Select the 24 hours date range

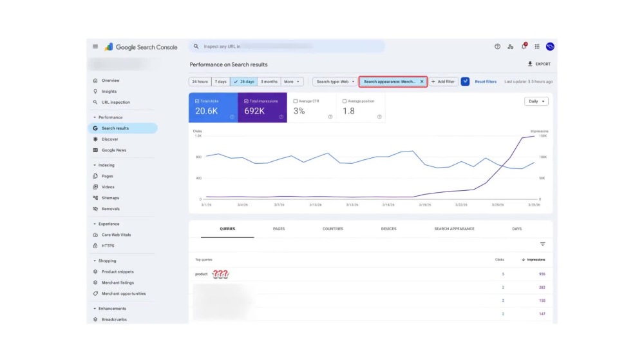coord(200,81)
